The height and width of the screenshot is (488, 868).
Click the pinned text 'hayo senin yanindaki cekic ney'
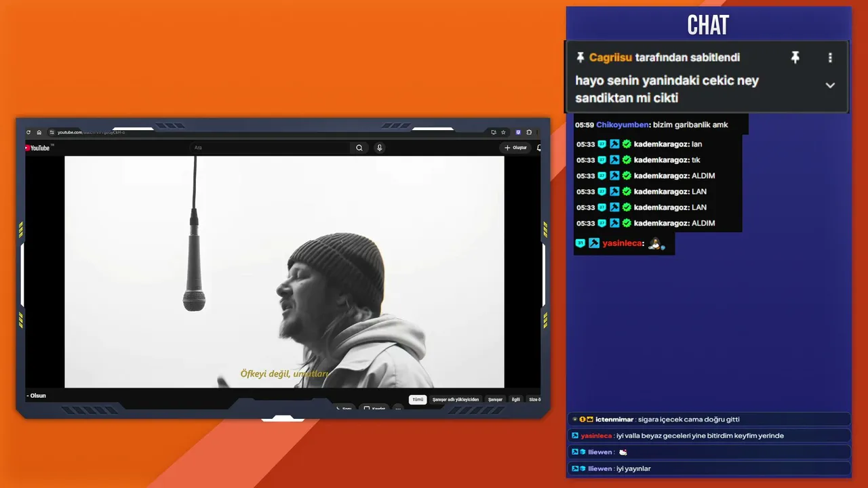click(x=667, y=81)
